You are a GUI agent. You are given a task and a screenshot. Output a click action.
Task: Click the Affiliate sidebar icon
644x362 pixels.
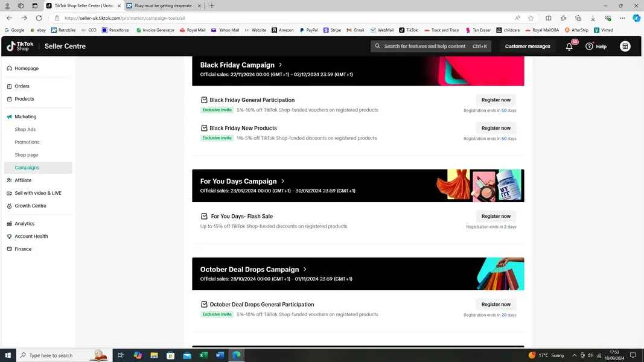[10, 180]
